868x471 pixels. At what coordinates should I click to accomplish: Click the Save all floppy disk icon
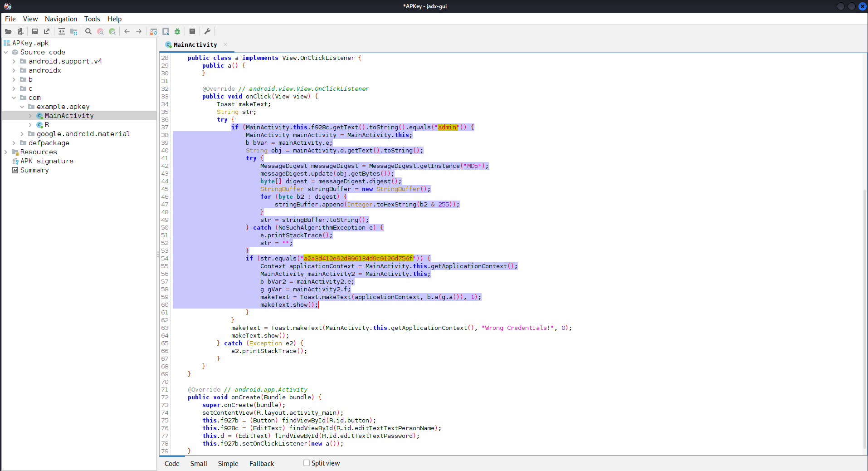click(x=34, y=31)
